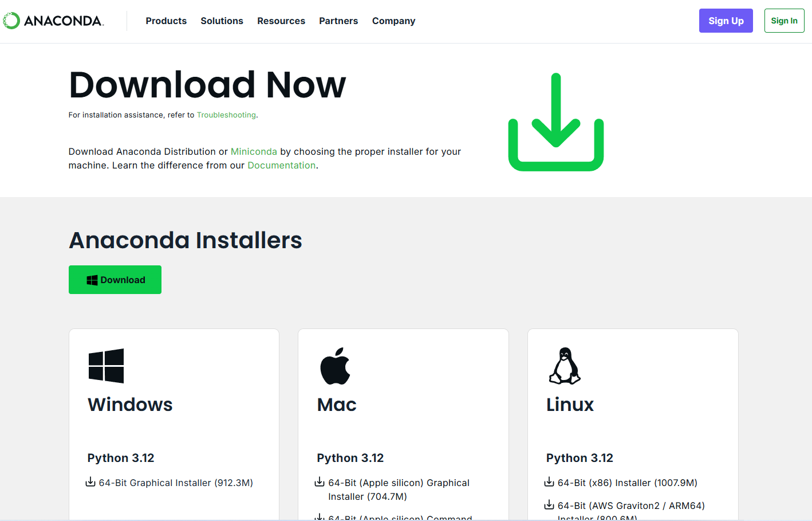Click the Anaconda logo
The image size is (812, 521).
click(x=53, y=21)
